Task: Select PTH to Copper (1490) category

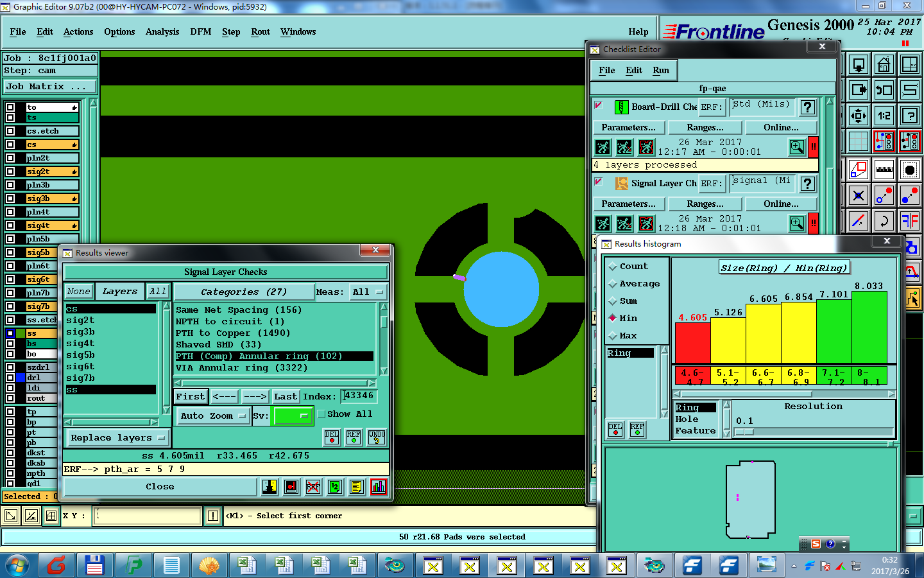Action: [x=233, y=333]
